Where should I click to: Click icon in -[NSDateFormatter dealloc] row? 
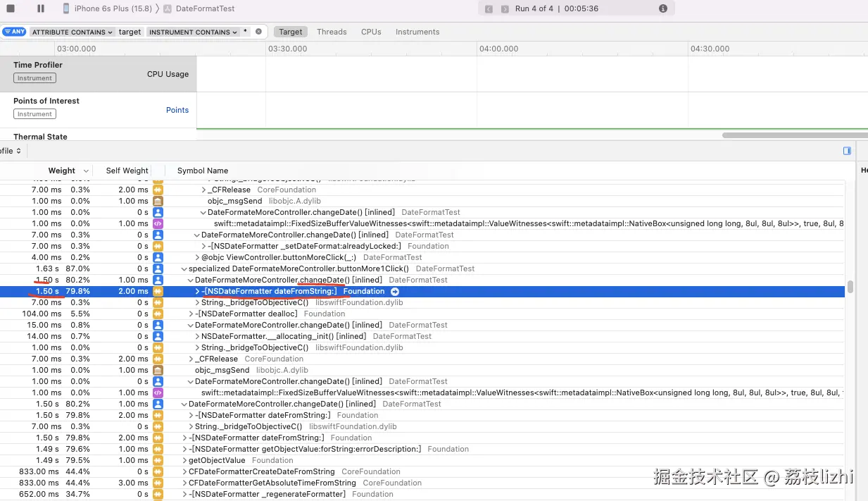(x=158, y=314)
